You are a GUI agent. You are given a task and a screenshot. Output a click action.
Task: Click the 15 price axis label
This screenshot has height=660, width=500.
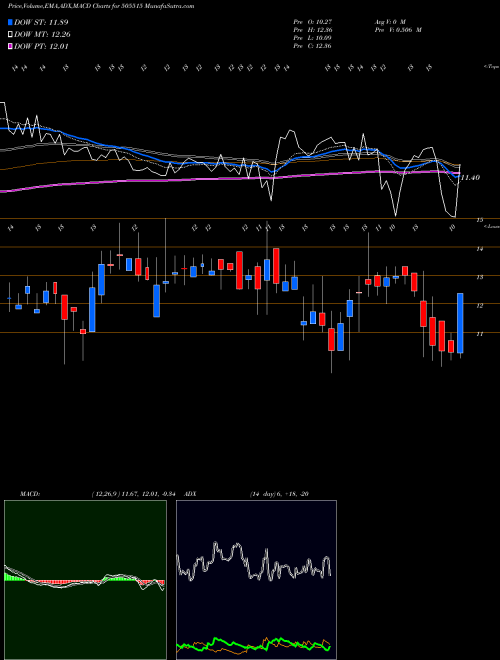pos(479,220)
